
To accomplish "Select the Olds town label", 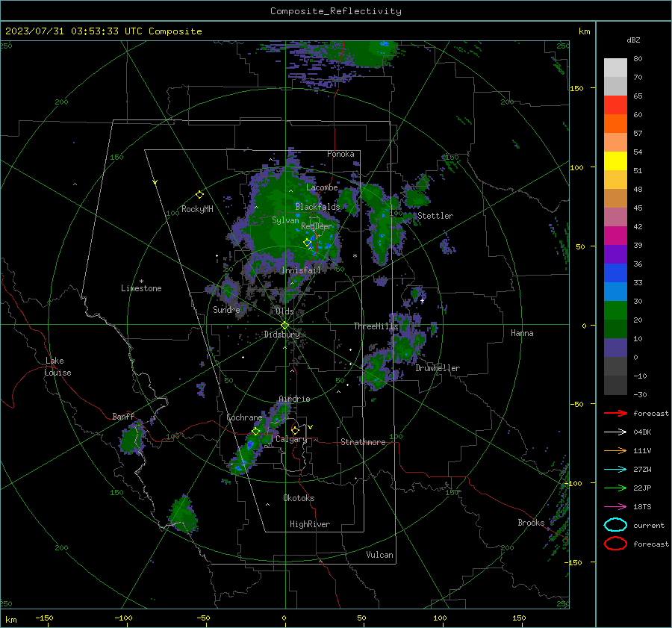I will point(284,311).
